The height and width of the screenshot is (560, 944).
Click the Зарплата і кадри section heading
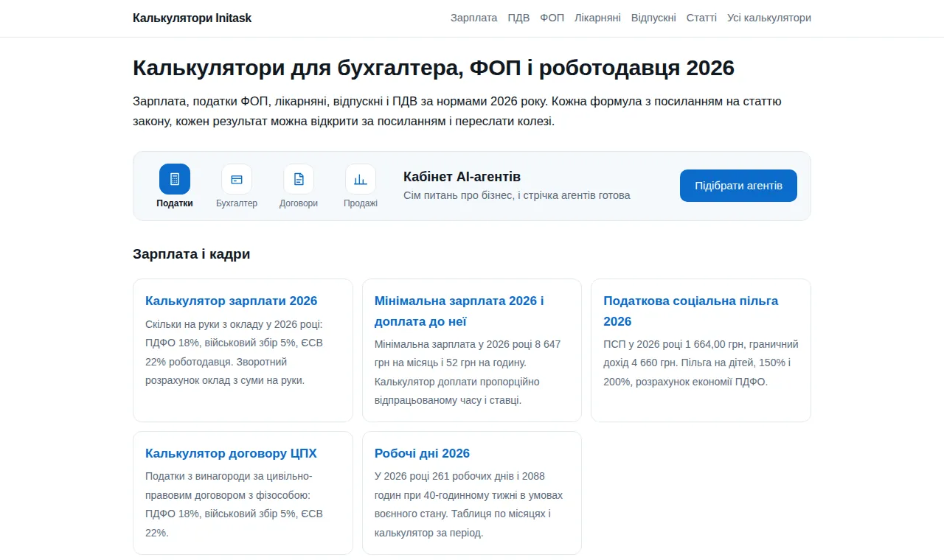coord(192,254)
